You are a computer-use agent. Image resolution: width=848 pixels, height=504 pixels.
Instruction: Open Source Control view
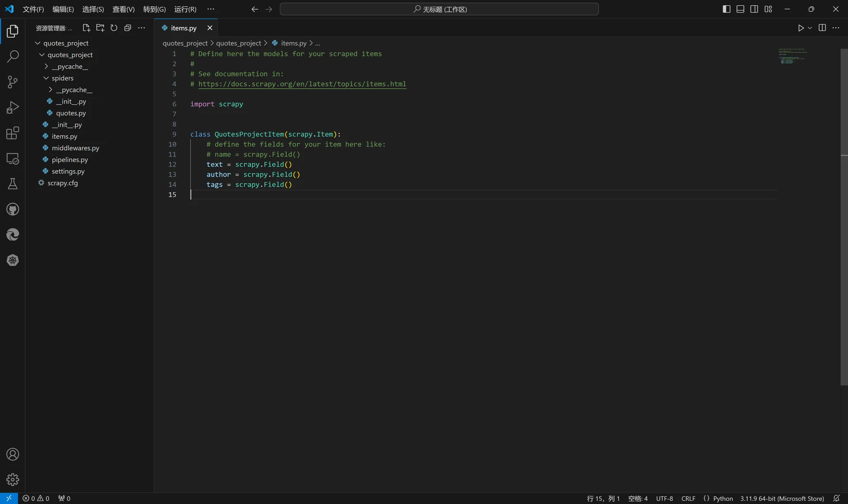coord(13,82)
